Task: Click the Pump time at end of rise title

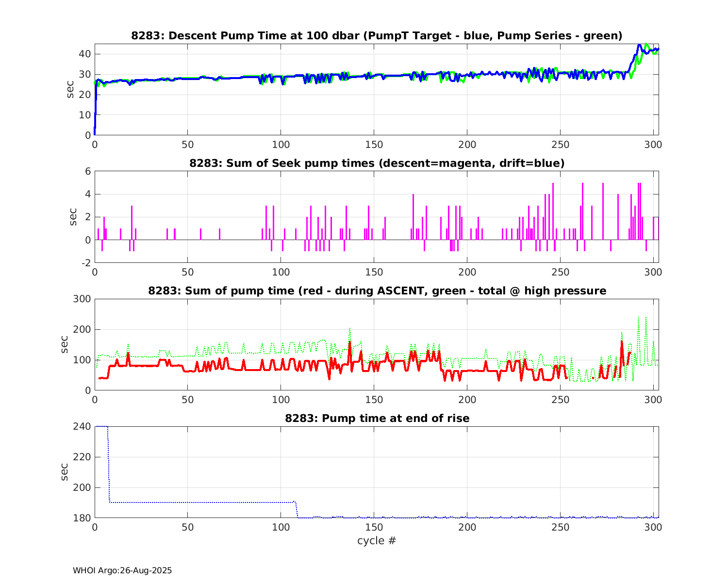Action: [x=377, y=418]
